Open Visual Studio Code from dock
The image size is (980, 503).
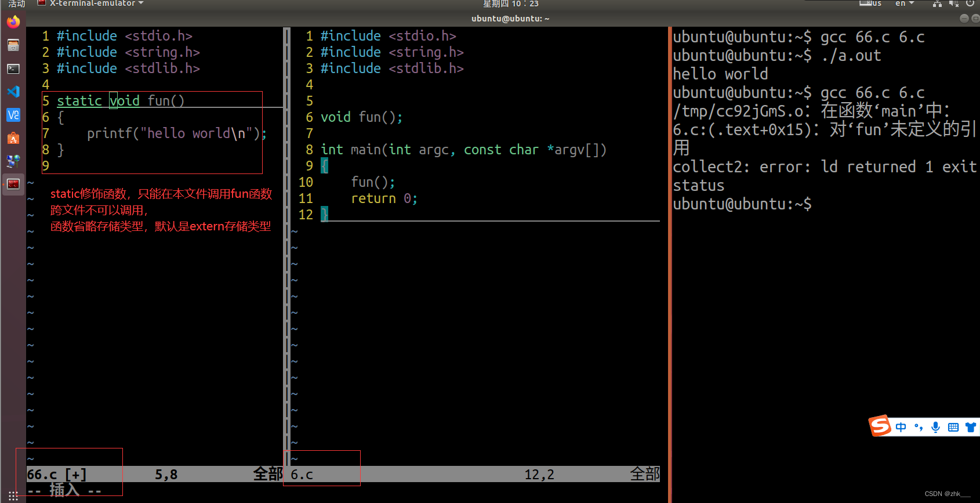tap(13, 92)
